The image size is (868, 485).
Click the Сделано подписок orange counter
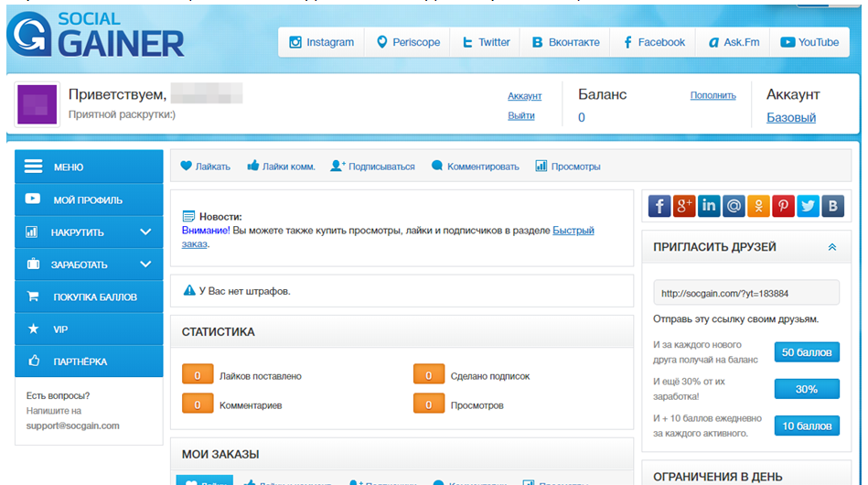pos(428,375)
